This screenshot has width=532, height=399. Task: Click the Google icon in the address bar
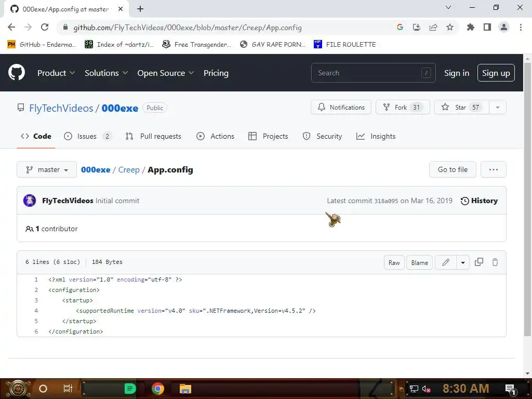pos(400,27)
